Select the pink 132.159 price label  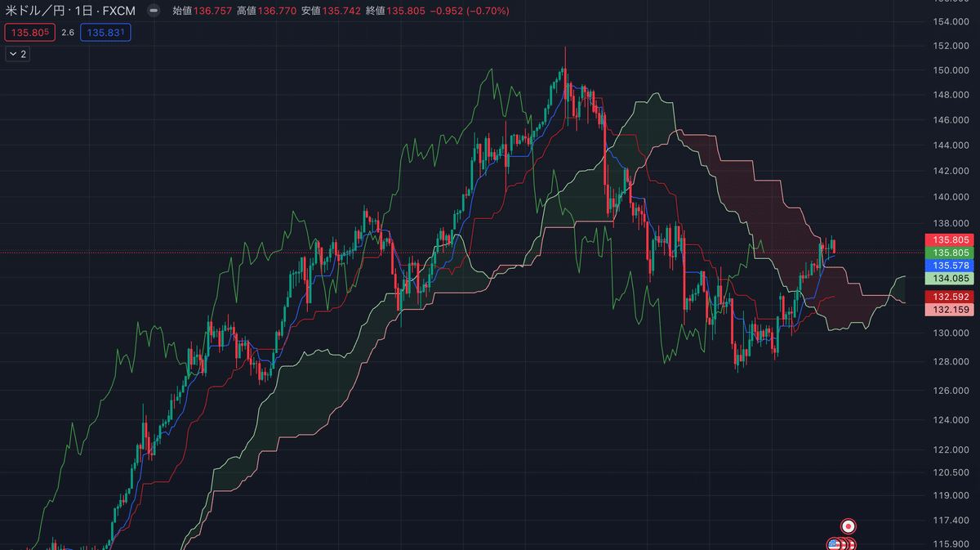click(950, 310)
